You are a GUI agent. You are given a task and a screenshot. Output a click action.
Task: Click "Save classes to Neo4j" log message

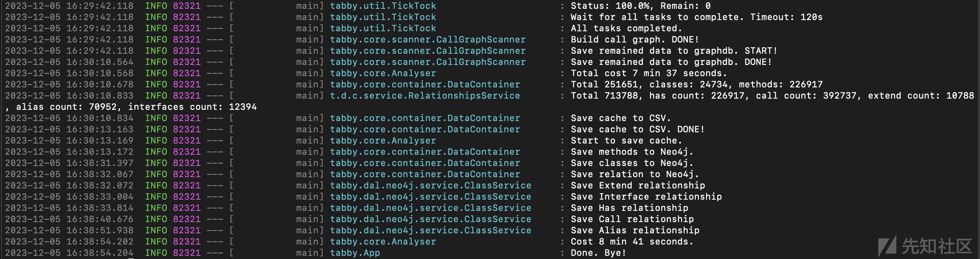632,163
